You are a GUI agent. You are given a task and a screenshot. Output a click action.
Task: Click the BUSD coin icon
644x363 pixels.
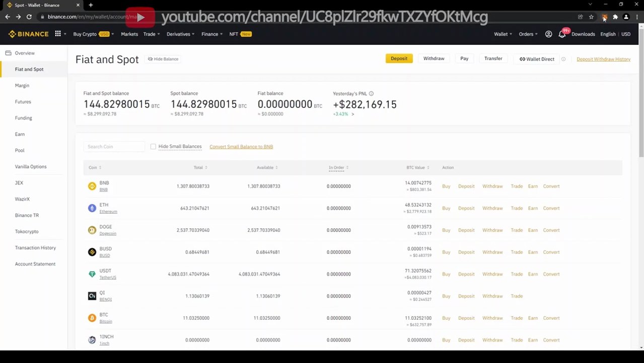pos(92,252)
